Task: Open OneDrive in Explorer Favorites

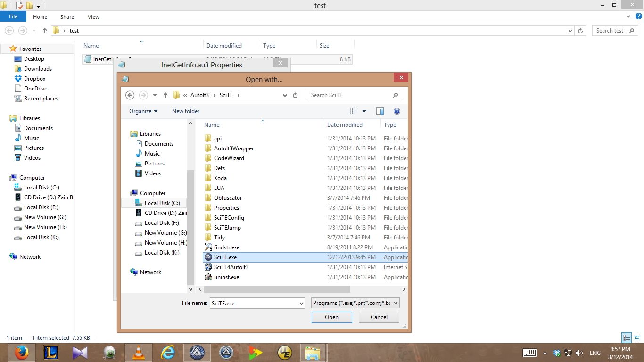Action: point(35,89)
